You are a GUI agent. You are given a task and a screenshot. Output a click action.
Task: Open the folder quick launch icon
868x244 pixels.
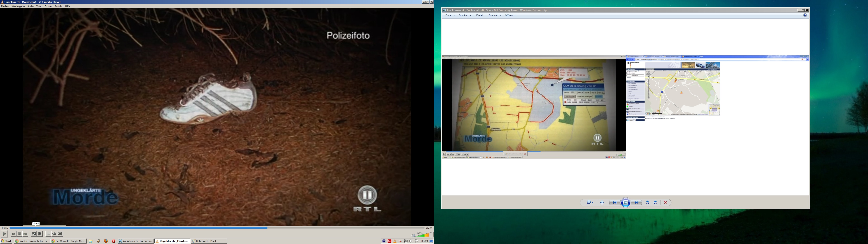[91, 241]
